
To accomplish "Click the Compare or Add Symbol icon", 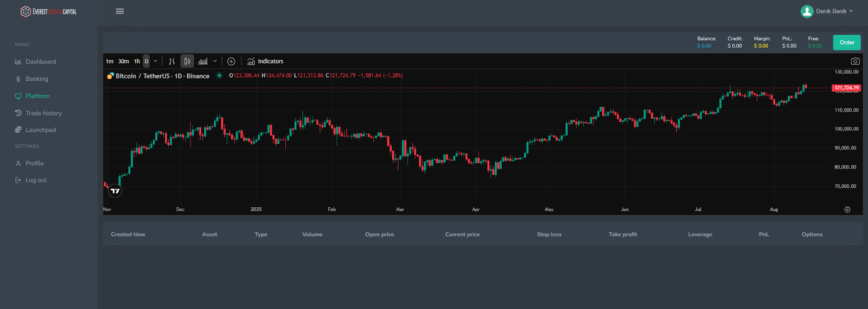I will point(231,61).
